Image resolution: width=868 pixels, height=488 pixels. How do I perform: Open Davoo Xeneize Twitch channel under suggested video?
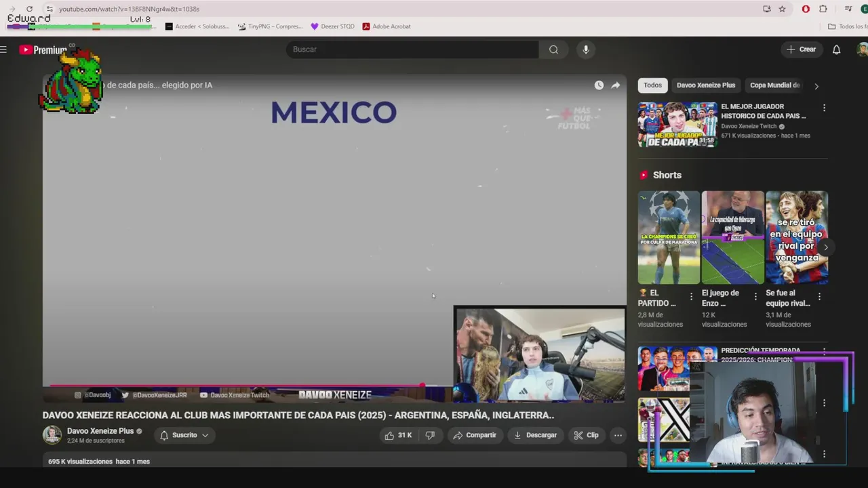point(749,126)
